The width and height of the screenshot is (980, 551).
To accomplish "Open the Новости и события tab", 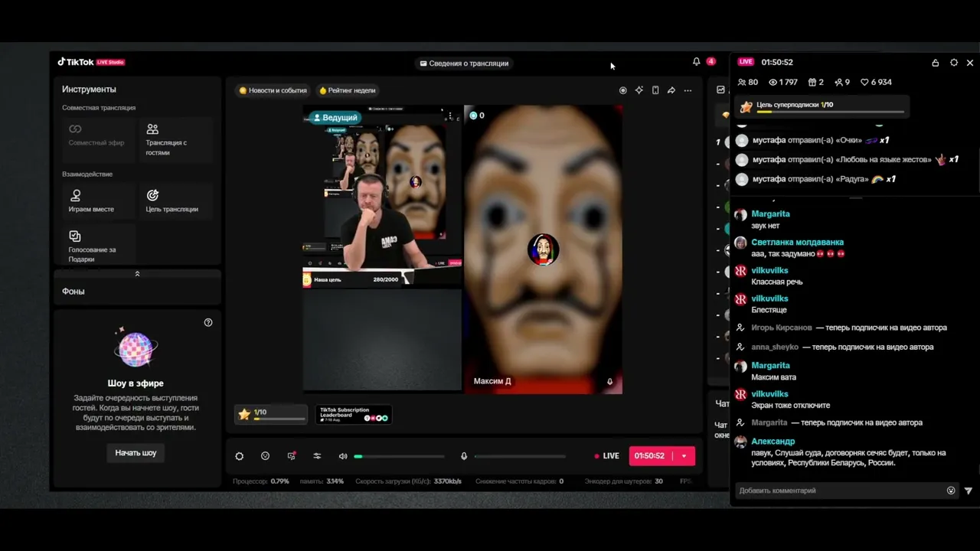I will pos(273,90).
